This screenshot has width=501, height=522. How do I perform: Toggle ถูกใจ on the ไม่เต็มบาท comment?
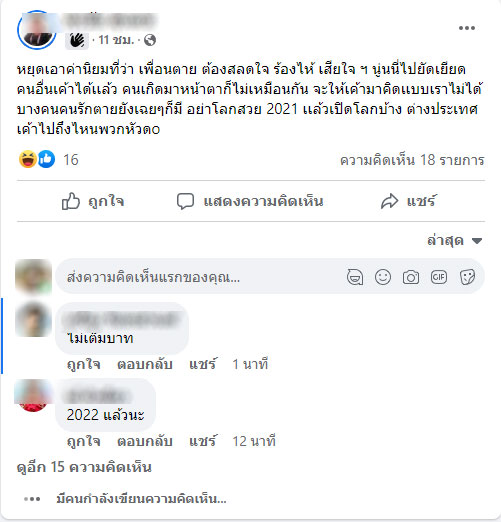tap(83, 364)
